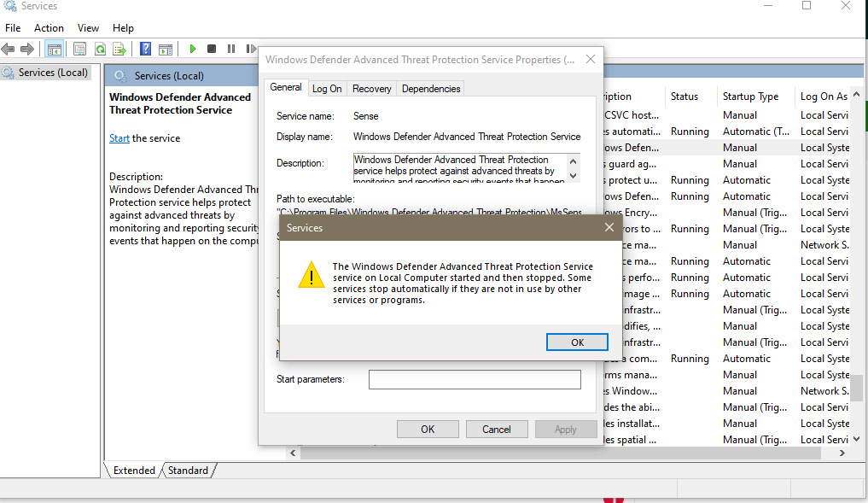Select the les spatial ... service row
The height and width of the screenshot is (503, 868).
point(727,440)
